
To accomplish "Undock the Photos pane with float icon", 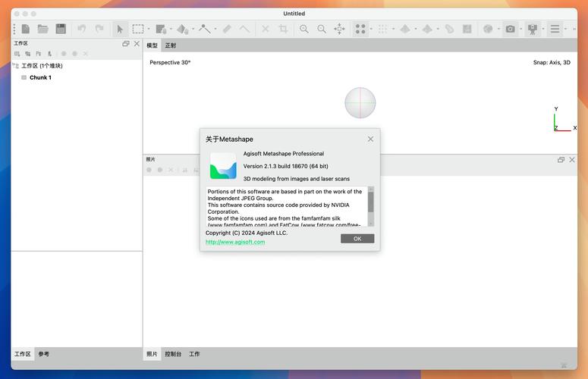I will click(561, 160).
